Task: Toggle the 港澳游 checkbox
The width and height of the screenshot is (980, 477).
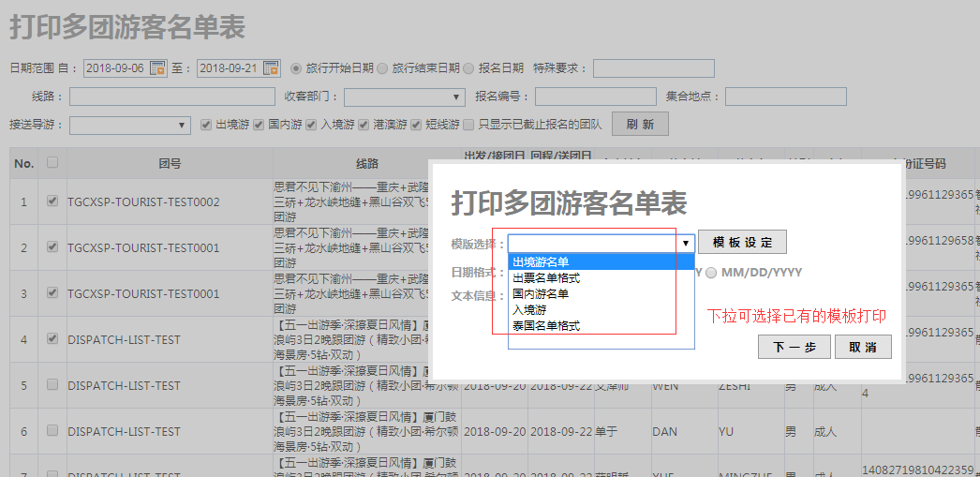Action: point(364,124)
